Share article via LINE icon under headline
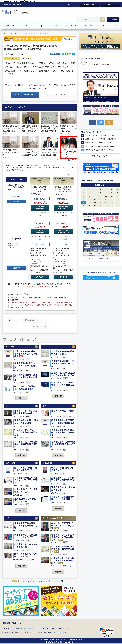This screenshot has width=122, height=644. click(66, 54)
